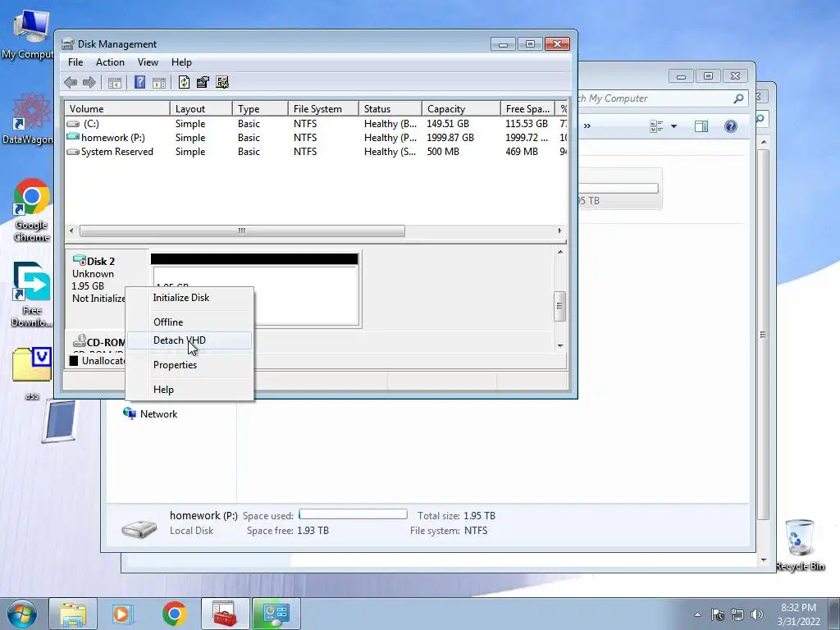The height and width of the screenshot is (630, 840).
Task: Toggle the Show/Hide Console Tree toolbar icon
Action: pyautogui.click(x=115, y=83)
